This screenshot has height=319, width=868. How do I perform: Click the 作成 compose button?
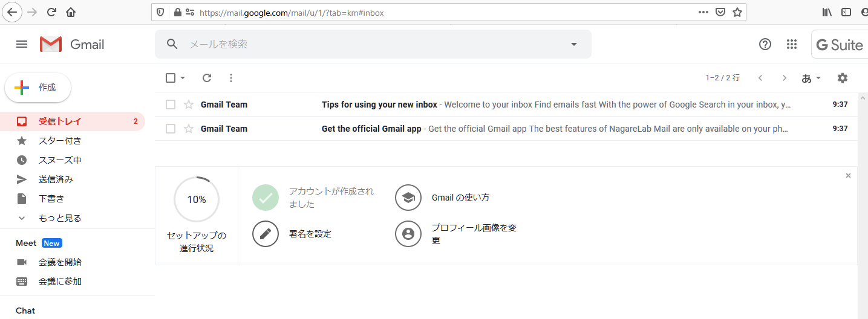click(38, 88)
